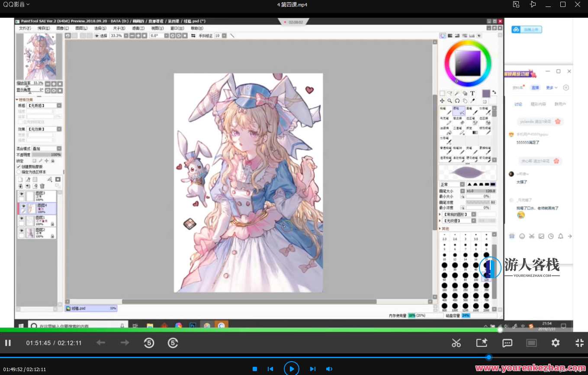Delete layer using the trash icon

42,186
